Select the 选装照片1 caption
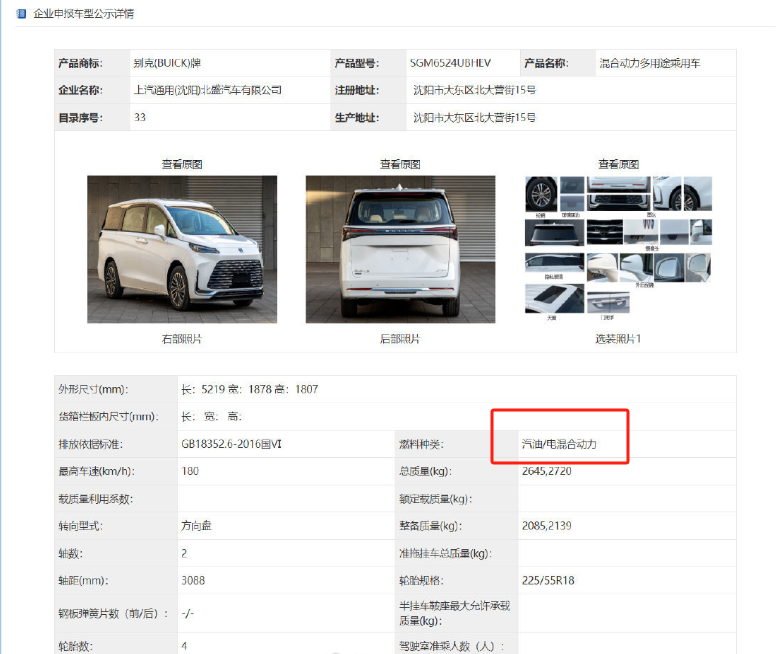Screen dimensions: 782x654 coord(618,339)
